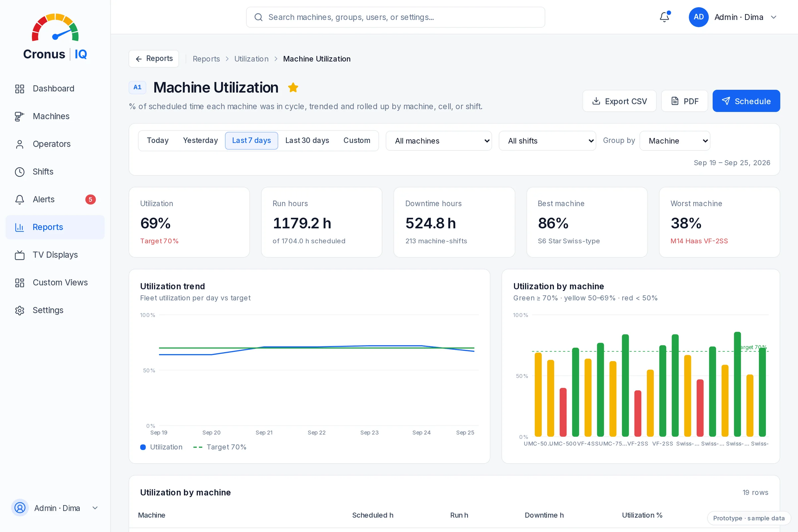Go to Machines in sidebar
This screenshot has width=798, height=532.
click(x=55, y=116)
